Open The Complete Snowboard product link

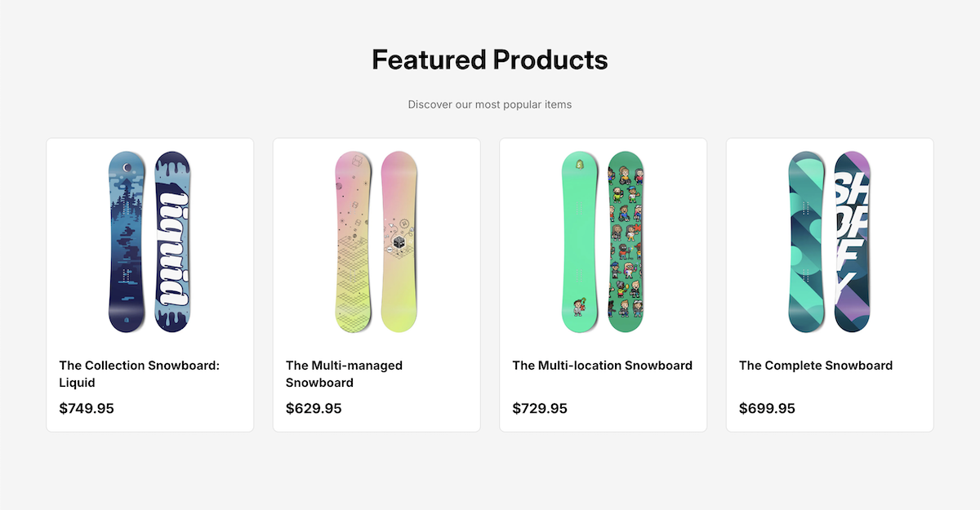point(816,366)
